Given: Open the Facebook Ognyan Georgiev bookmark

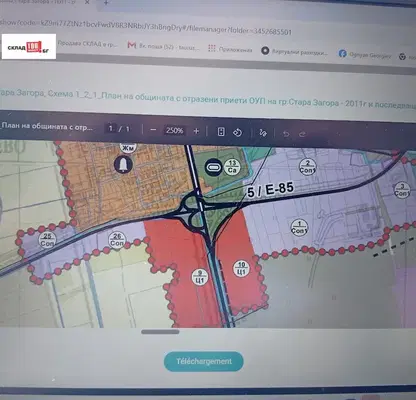Looking at the screenshot, I should 364,55.
